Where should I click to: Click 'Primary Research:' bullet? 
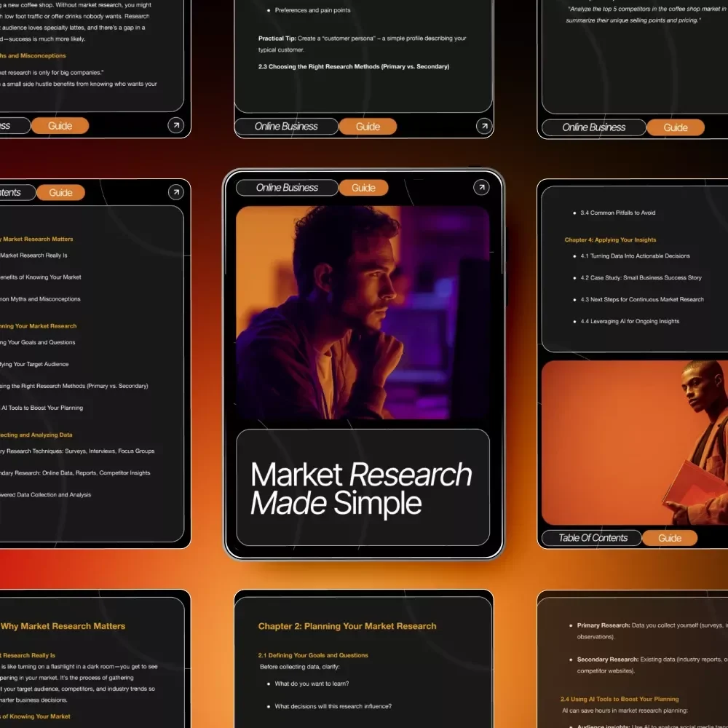pyautogui.click(x=652, y=631)
